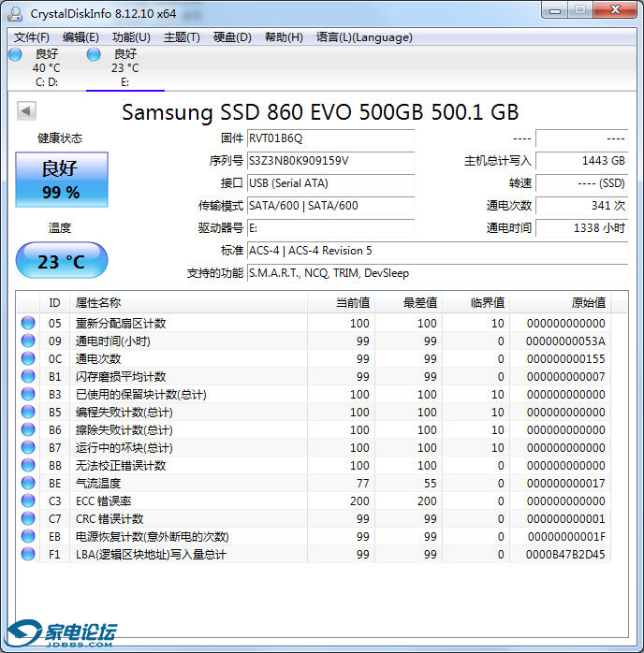
Task: Click the status orb of row EB
Action: coord(28,536)
